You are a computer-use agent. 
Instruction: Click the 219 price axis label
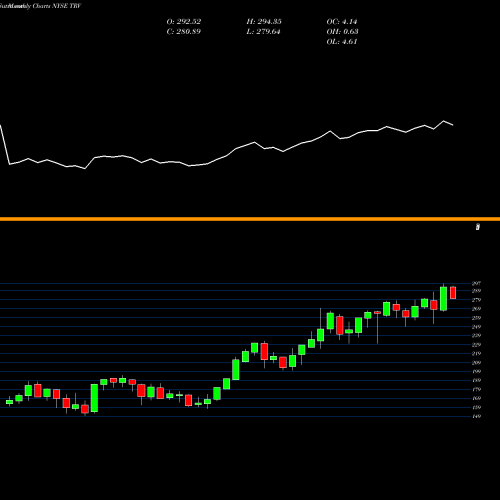point(476,354)
